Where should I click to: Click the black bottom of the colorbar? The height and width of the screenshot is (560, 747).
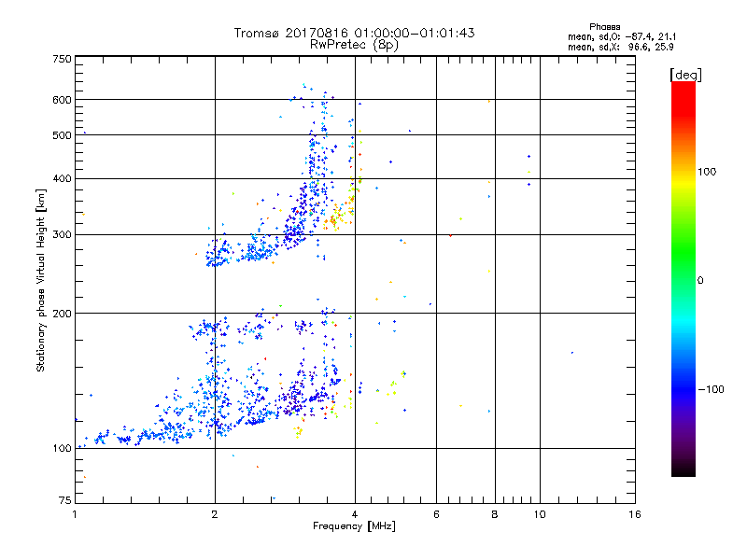(684, 469)
